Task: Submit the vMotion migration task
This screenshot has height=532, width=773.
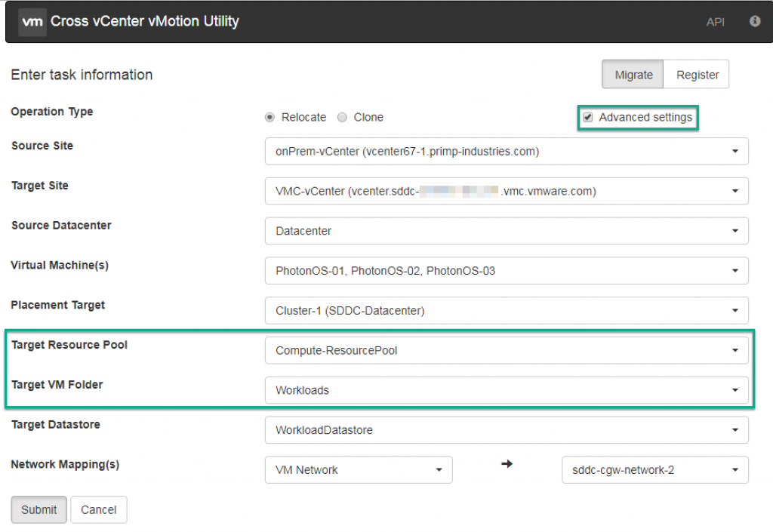Action: tap(38, 509)
